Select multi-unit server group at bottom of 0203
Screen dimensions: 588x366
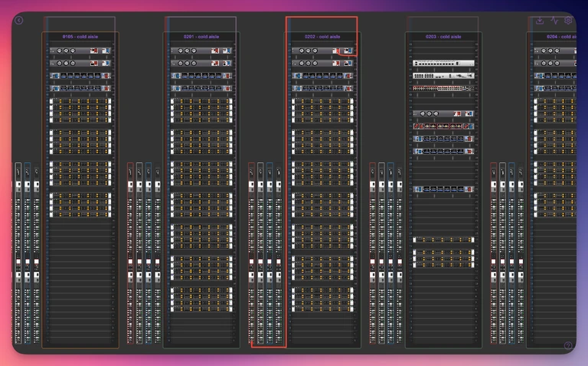coord(443,258)
